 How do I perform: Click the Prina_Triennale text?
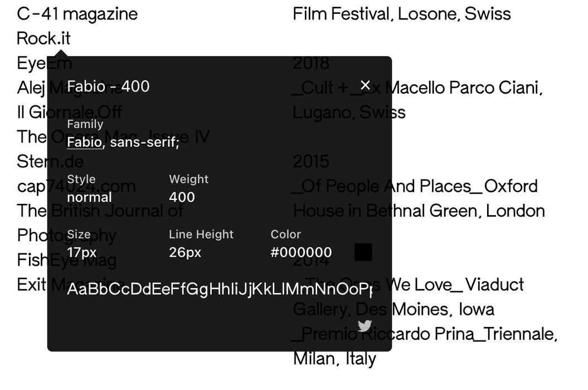point(496,334)
